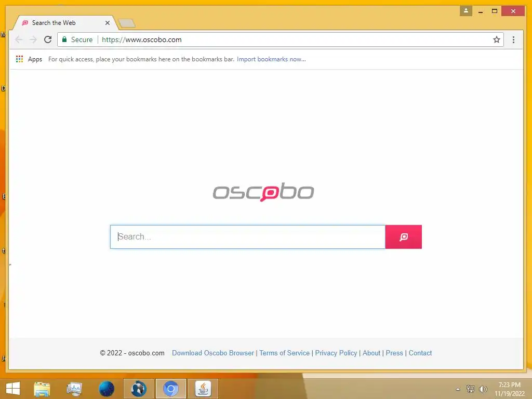Close the Search the Web tab
532x399 pixels.
point(107,23)
